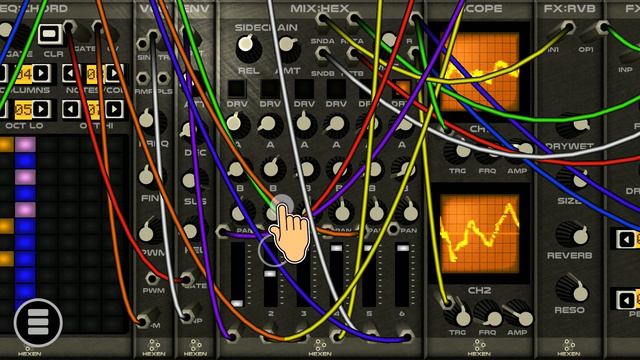Toggle the second channel DRV switch
Viewport: 640px width, 360px height.
[x=270, y=89]
